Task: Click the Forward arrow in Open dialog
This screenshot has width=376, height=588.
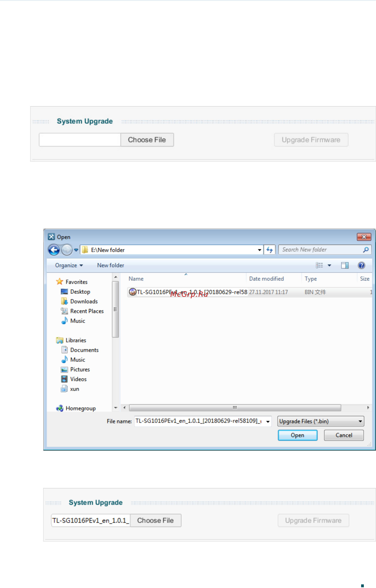Action: click(67, 250)
